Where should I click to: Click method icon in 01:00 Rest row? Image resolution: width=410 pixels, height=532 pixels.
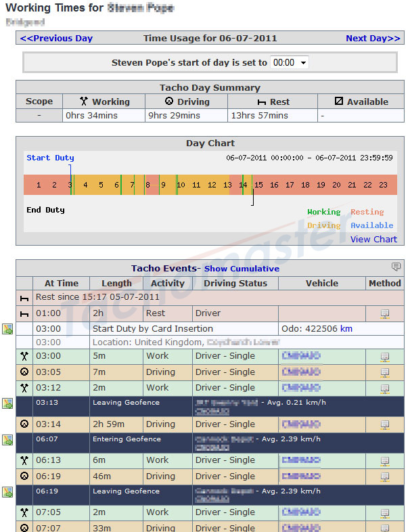[384, 314]
